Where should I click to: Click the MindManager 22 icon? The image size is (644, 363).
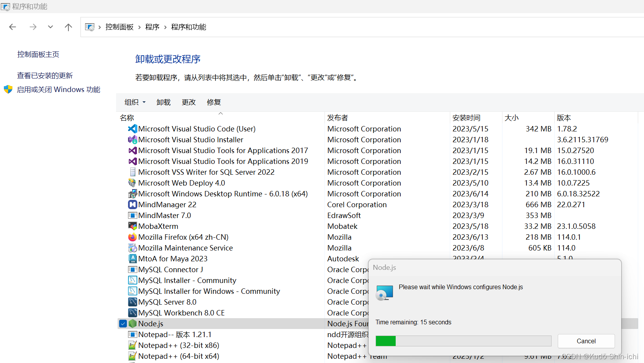133,205
